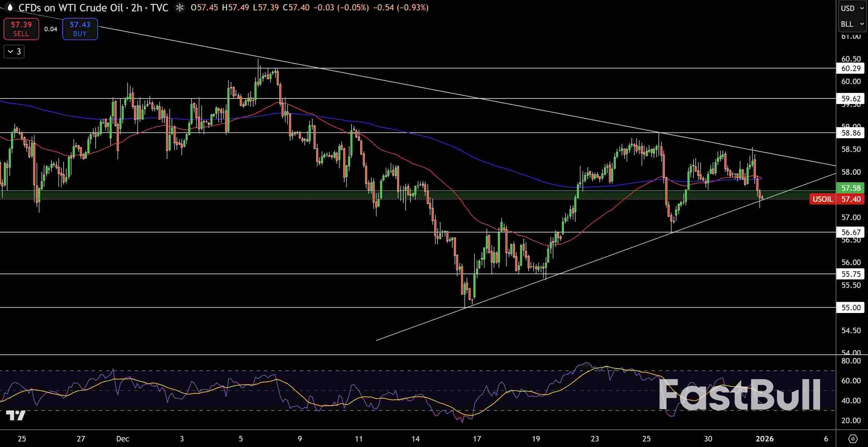Click the snowflake market status icon
Viewport: 868px width, 447px height.
pos(180,8)
